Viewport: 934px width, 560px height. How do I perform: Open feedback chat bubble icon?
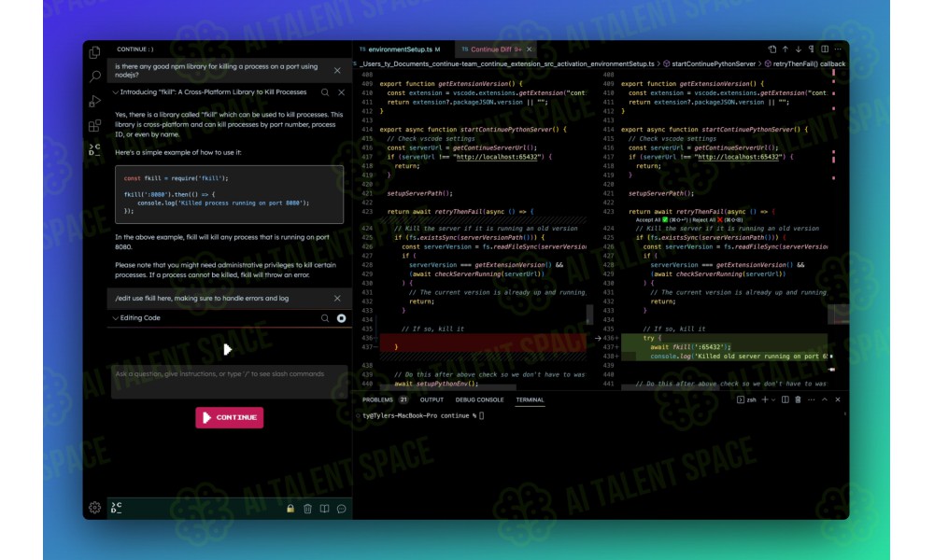coord(341,509)
